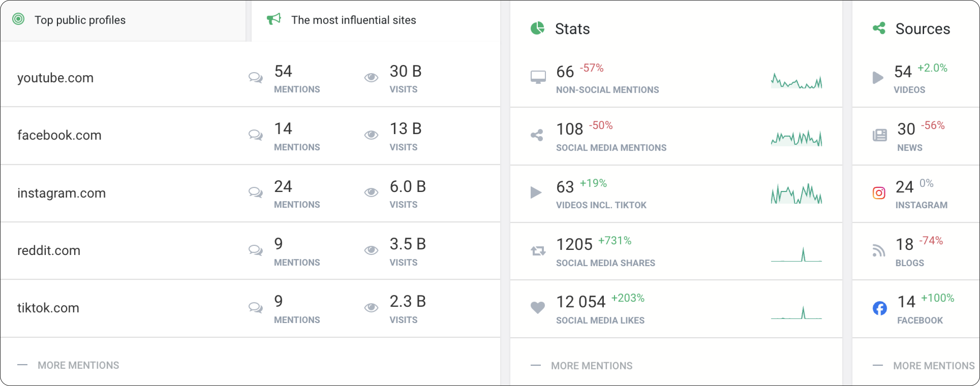Click the monitor icon for non-social mentions

(537, 77)
